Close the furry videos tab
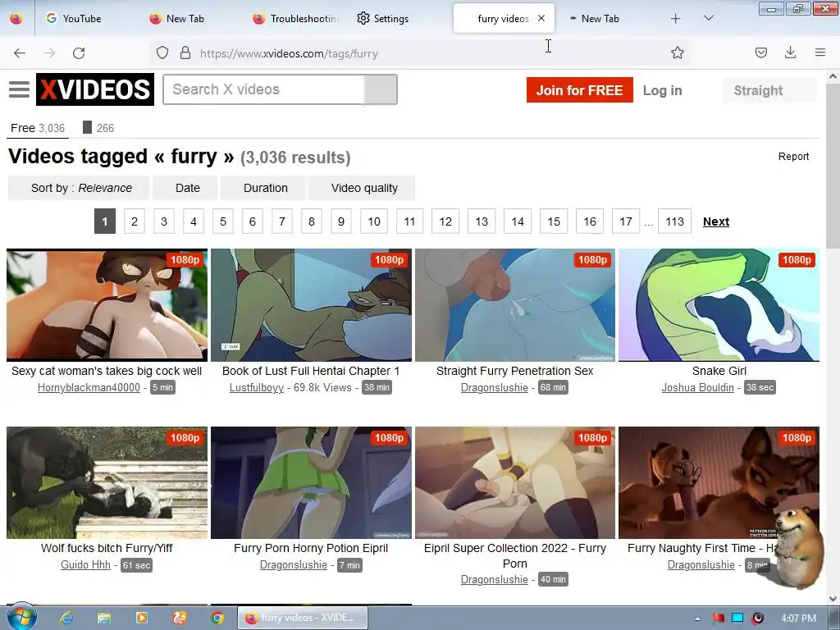This screenshot has width=840, height=630. click(x=541, y=18)
